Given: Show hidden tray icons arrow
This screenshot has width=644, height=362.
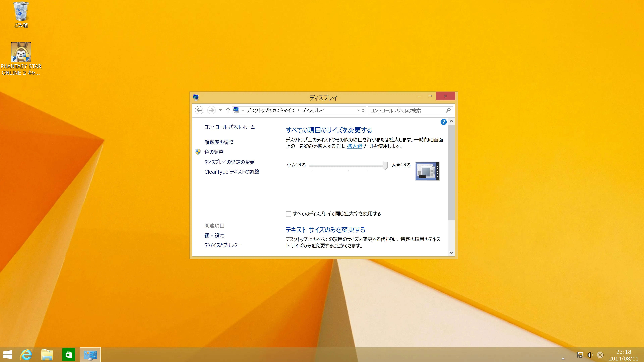Looking at the screenshot, I should point(563,358).
